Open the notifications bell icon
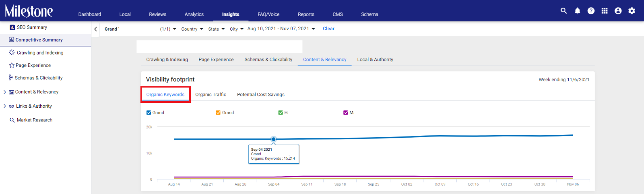The height and width of the screenshot is (194, 644). tap(577, 11)
